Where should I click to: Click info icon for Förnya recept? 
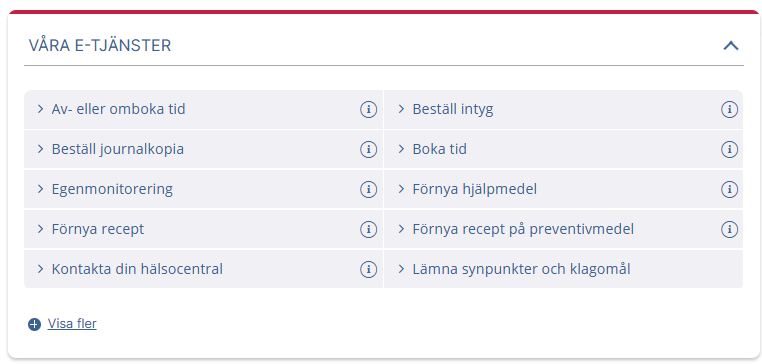pos(368,229)
